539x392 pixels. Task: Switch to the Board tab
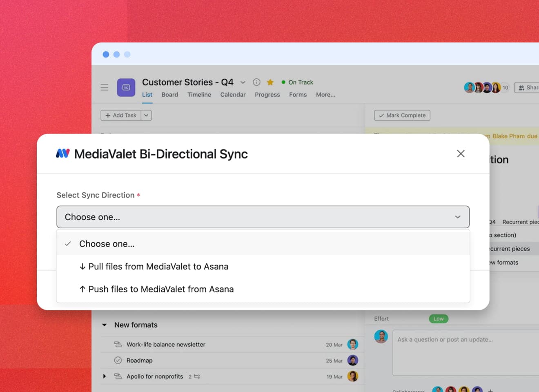tap(170, 95)
